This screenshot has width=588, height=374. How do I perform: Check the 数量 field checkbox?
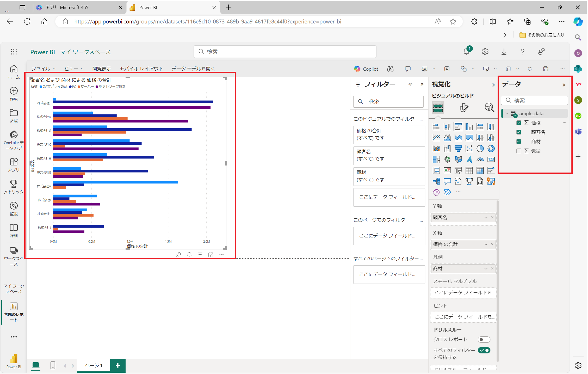coord(518,151)
